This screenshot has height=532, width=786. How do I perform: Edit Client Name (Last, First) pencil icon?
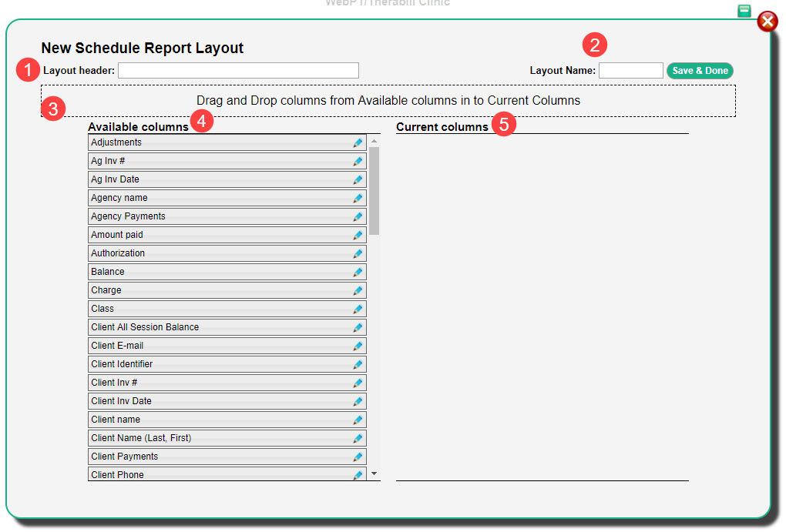tap(358, 440)
